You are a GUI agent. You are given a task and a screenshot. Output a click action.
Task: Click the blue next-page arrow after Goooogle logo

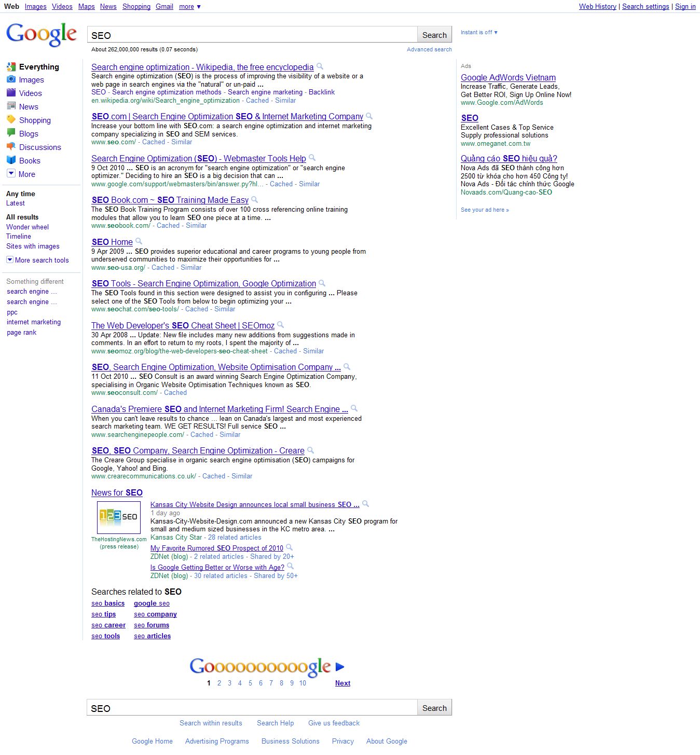(340, 667)
